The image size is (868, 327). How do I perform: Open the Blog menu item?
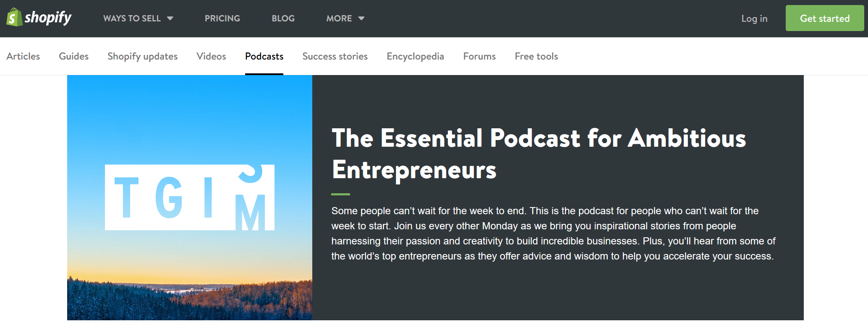click(x=283, y=18)
